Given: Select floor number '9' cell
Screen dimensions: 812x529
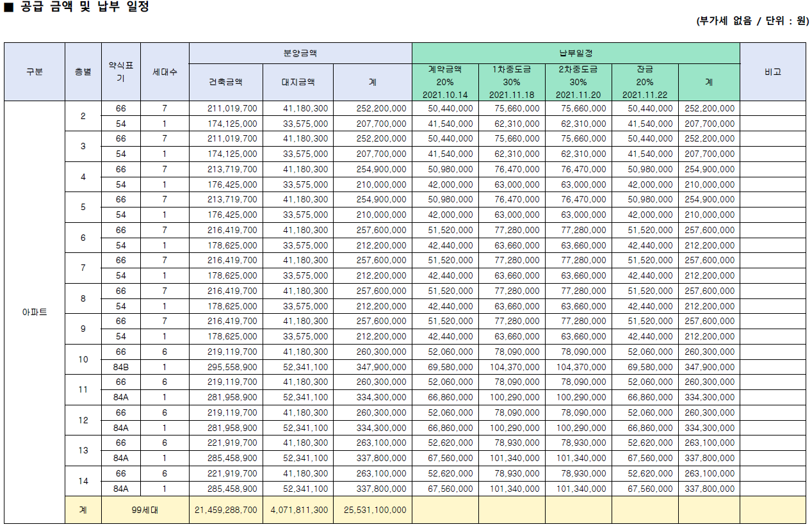Looking at the screenshot, I should 83,329.
